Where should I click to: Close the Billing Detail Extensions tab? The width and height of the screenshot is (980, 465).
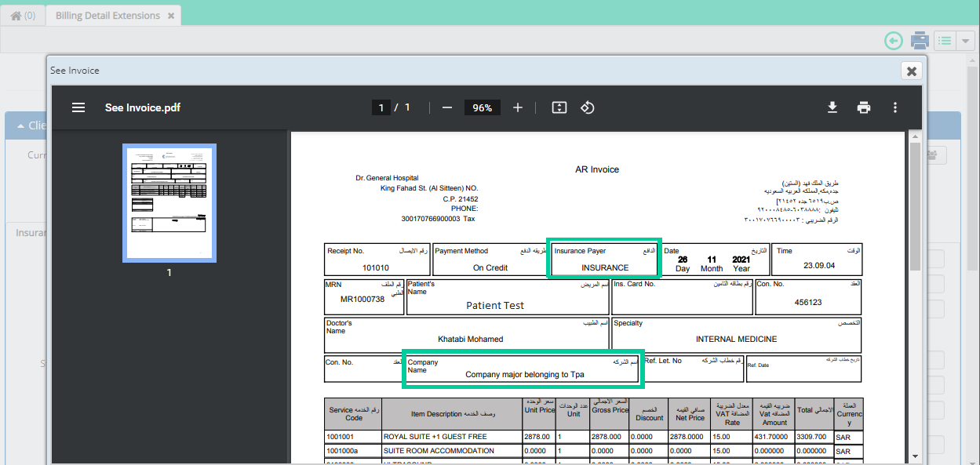coord(171,15)
